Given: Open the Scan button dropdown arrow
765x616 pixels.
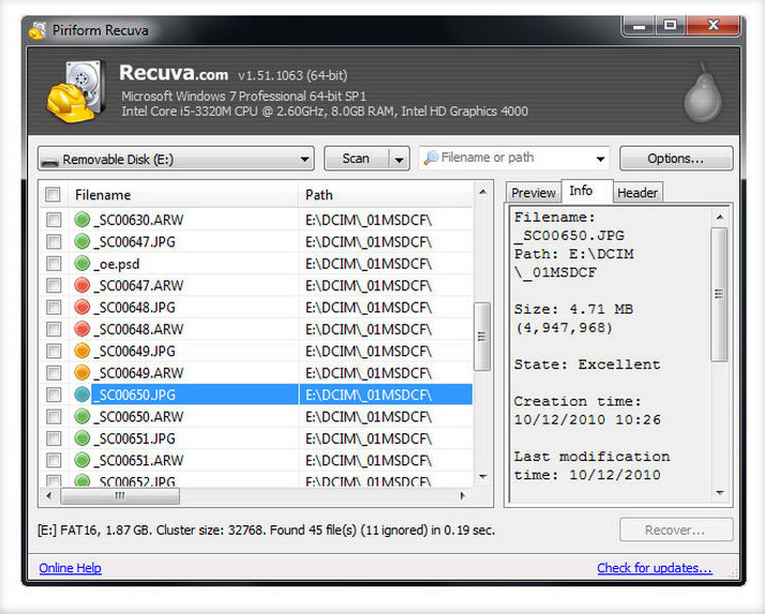Looking at the screenshot, I should click(x=399, y=159).
